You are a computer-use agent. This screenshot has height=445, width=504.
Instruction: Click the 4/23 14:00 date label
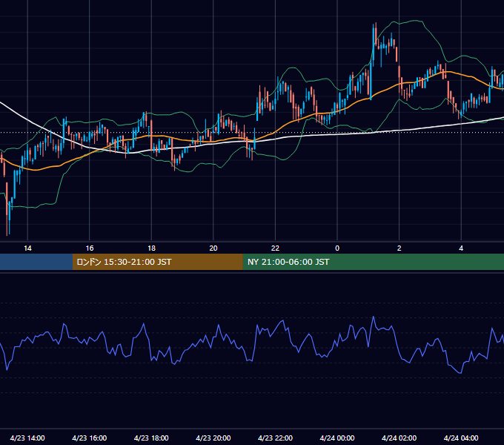(27, 438)
